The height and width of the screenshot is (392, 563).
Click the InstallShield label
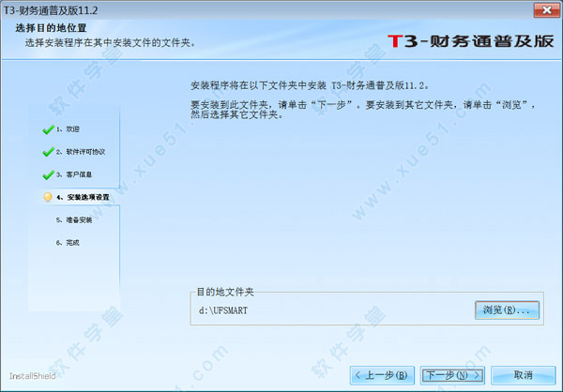click(32, 376)
